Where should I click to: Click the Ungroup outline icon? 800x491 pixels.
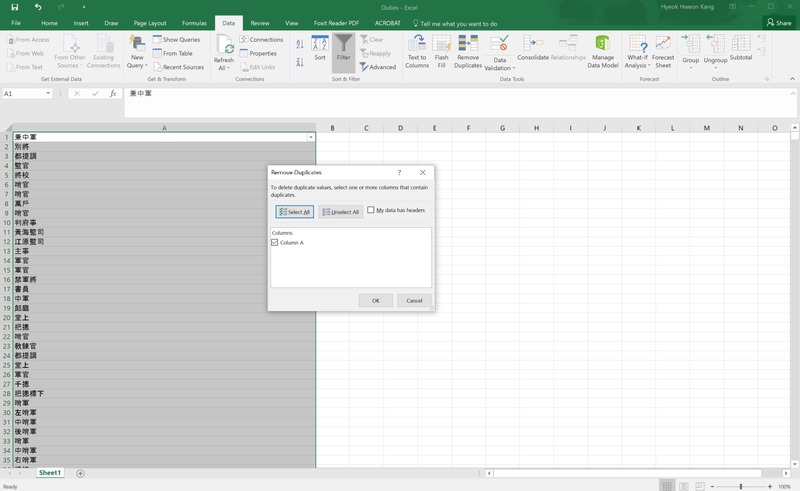point(715,51)
